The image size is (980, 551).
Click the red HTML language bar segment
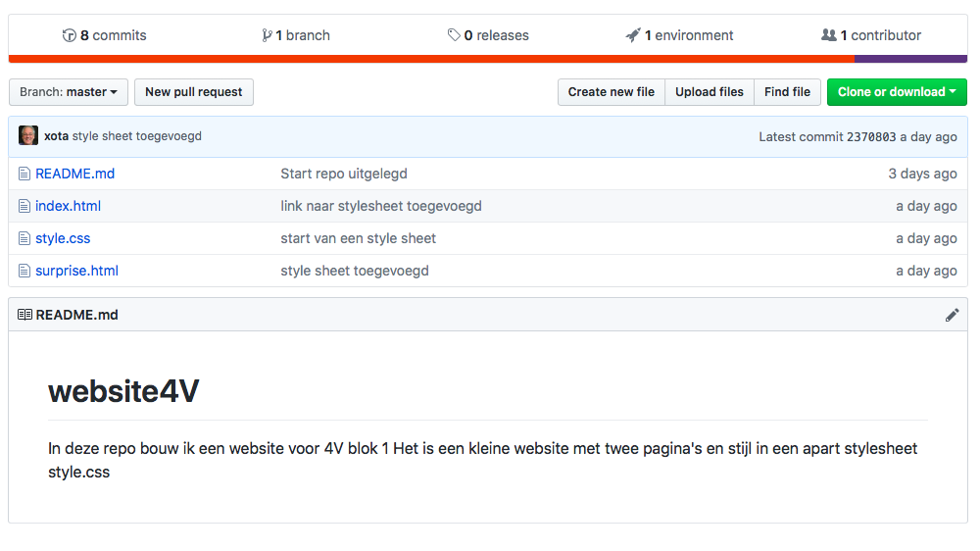(x=431, y=59)
